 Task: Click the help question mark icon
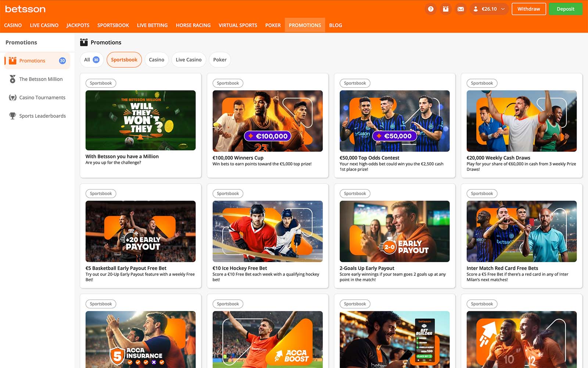tap(431, 9)
